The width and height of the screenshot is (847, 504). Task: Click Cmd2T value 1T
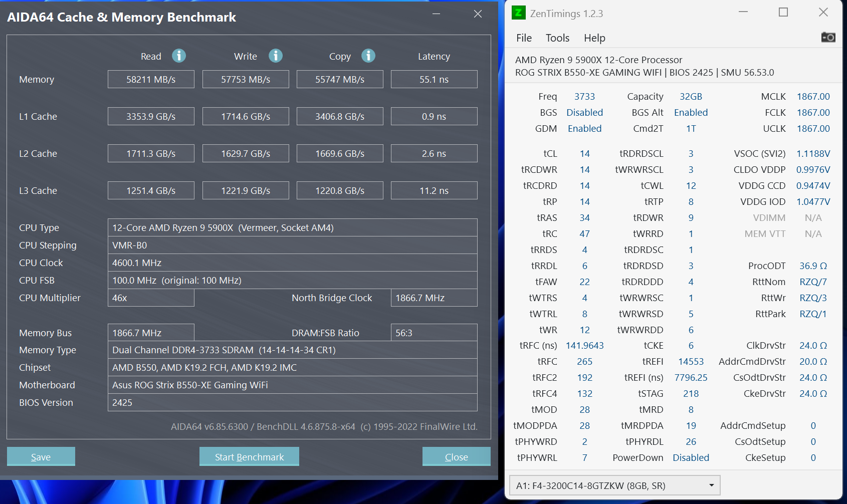point(691,128)
